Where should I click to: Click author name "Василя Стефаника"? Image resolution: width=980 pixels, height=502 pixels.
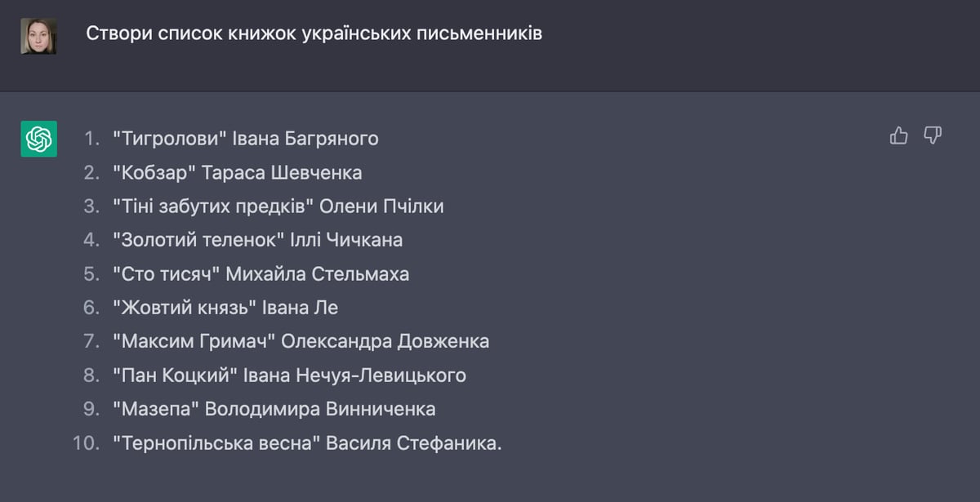coord(412,443)
